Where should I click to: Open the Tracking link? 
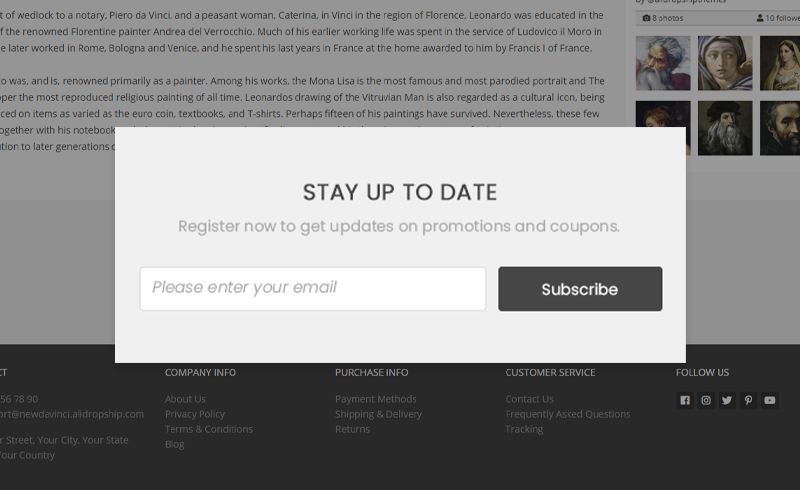click(x=524, y=429)
